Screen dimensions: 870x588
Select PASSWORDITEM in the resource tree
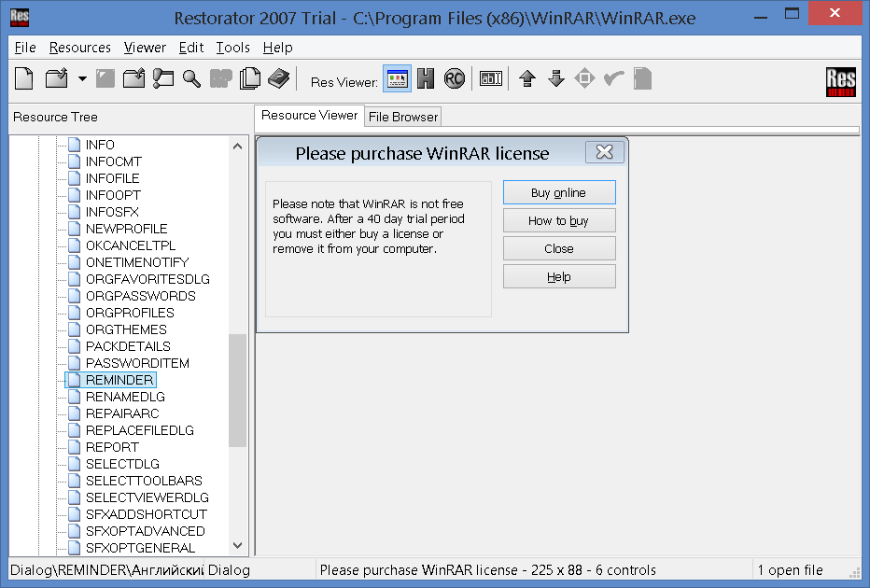click(137, 363)
